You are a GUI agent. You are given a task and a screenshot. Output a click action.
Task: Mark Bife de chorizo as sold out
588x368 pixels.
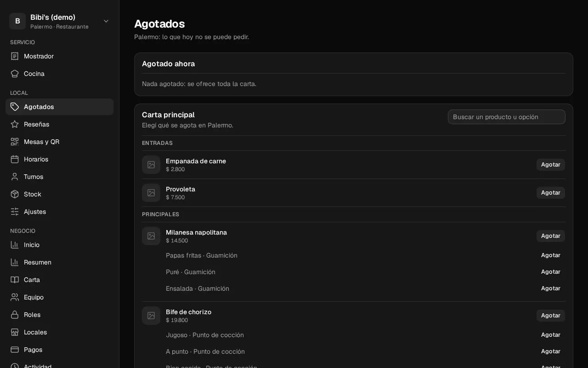[551, 316]
